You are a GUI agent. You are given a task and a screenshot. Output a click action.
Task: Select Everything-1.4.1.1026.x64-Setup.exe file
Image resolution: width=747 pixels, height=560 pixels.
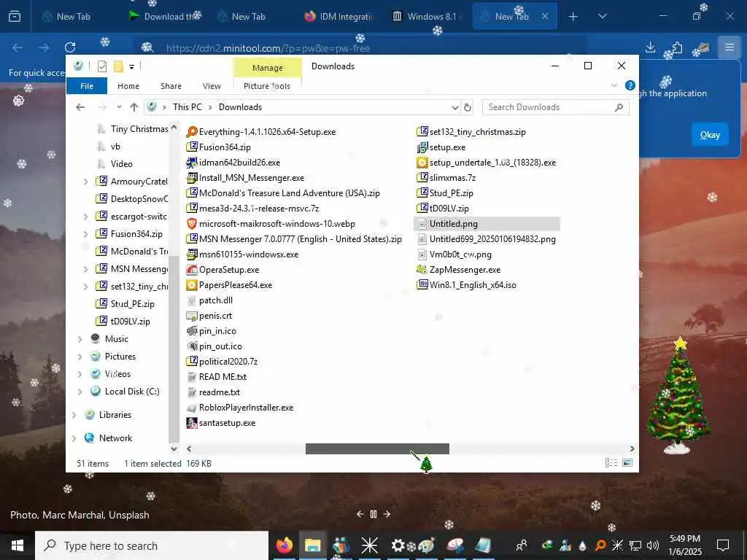(x=260, y=132)
